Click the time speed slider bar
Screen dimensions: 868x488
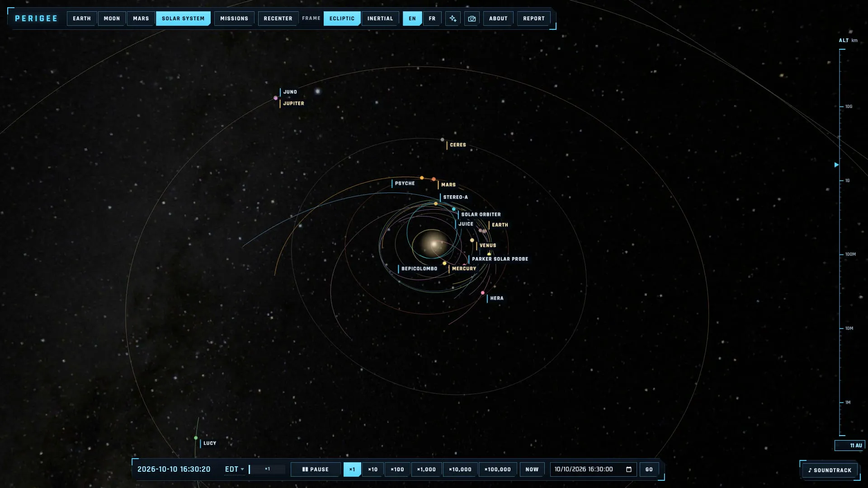267,469
